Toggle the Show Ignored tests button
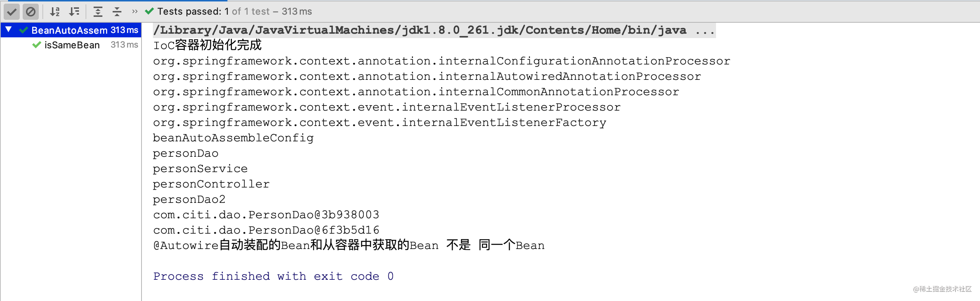This screenshot has height=301, width=980. point(30,12)
